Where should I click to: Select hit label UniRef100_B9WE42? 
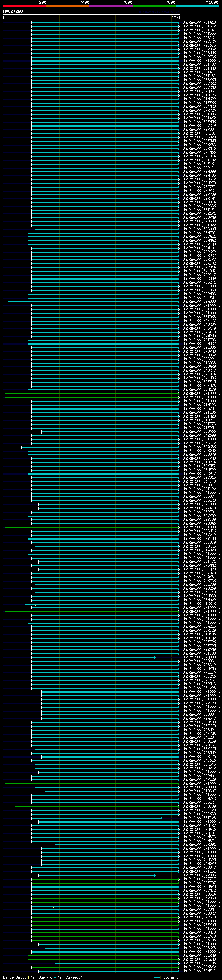pyautogui.click(x=199, y=971)
